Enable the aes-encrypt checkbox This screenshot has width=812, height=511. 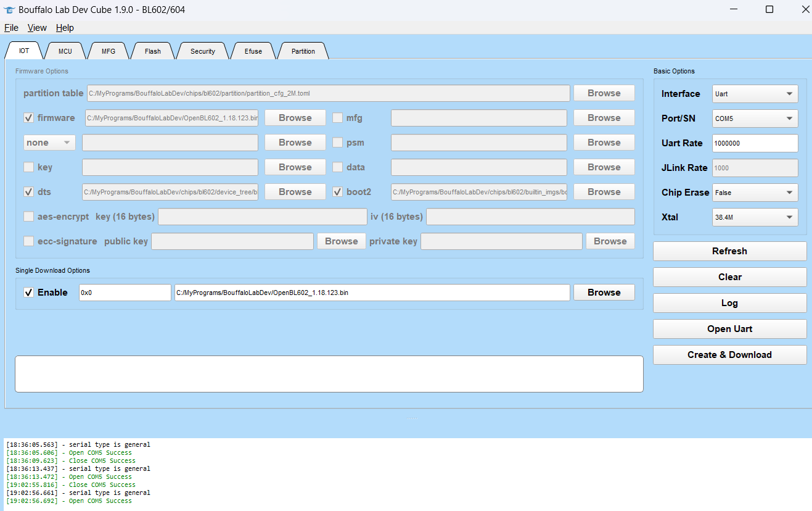click(x=28, y=217)
